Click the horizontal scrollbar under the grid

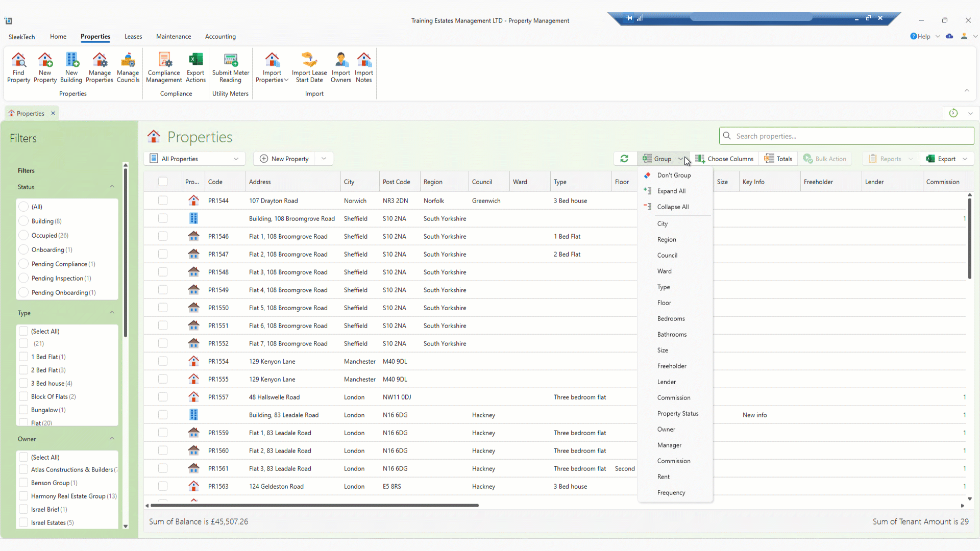click(x=314, y=506)
